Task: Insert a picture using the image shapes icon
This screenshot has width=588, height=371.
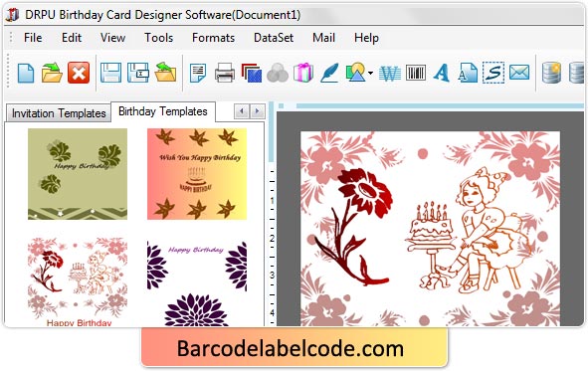Action: tap(355, 73)
